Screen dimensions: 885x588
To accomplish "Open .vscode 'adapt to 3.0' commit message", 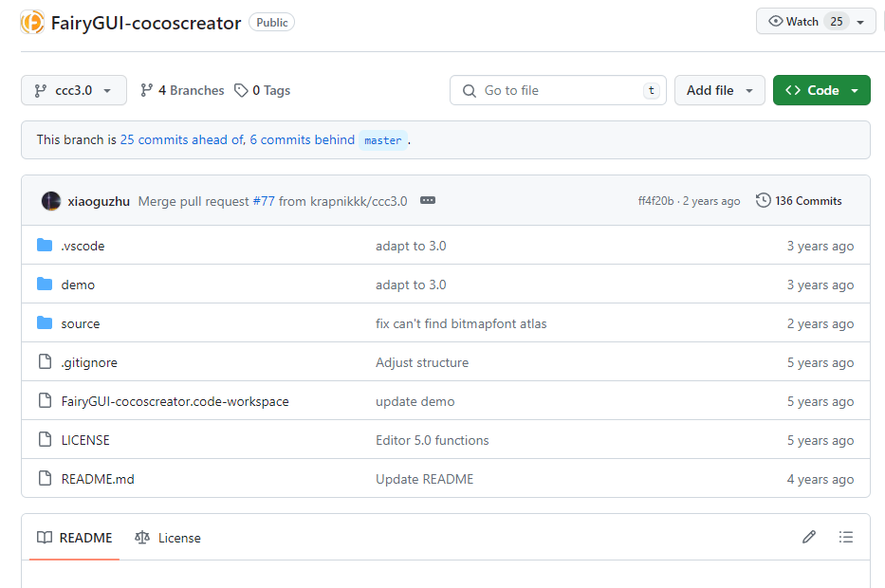I will tap(411, 246).
